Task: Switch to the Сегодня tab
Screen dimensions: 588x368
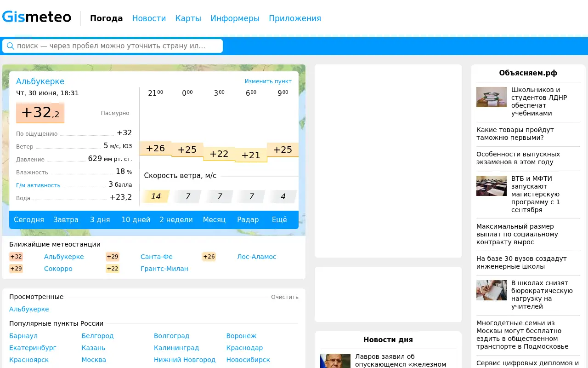Action: [x=29, y=220]
